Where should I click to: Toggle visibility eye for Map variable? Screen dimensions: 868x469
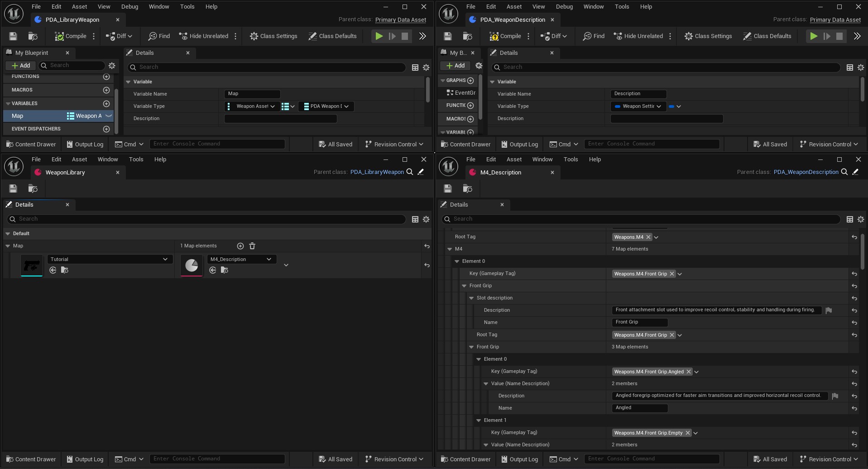109,116
